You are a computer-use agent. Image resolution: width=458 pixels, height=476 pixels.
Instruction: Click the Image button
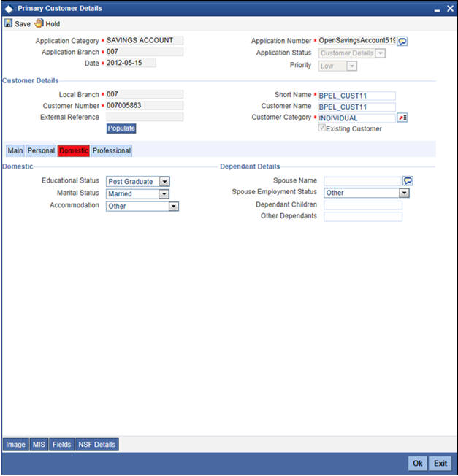coord(16,445)
